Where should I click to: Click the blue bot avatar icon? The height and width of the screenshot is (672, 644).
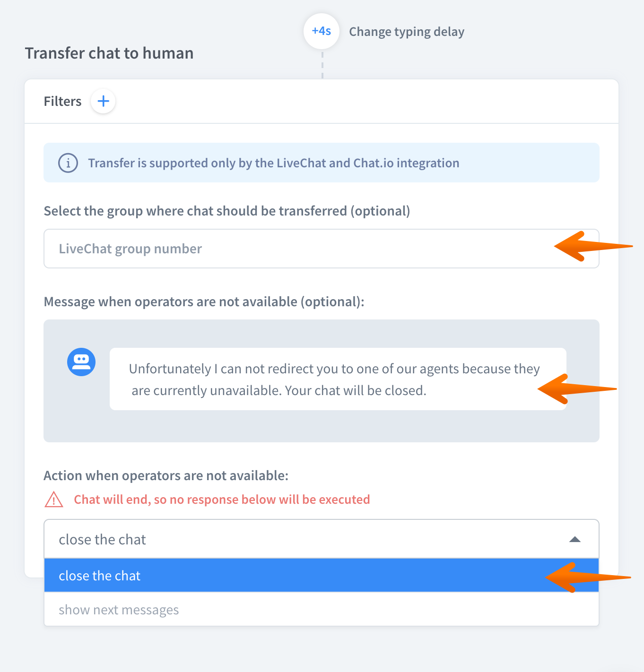(x=81, y=362)
